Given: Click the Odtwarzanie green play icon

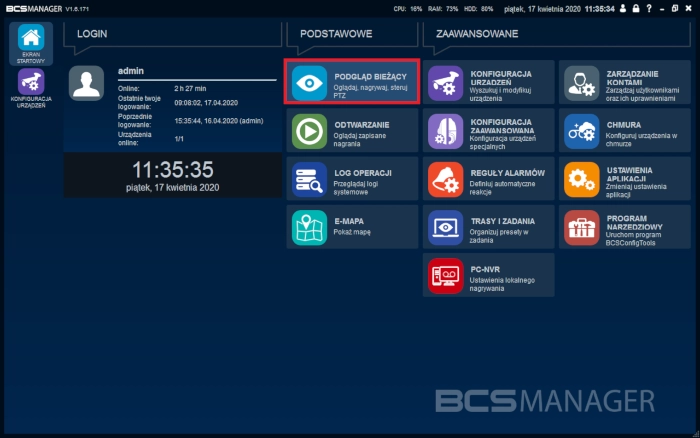Looking at the screenshot, I should pos(309,131).
